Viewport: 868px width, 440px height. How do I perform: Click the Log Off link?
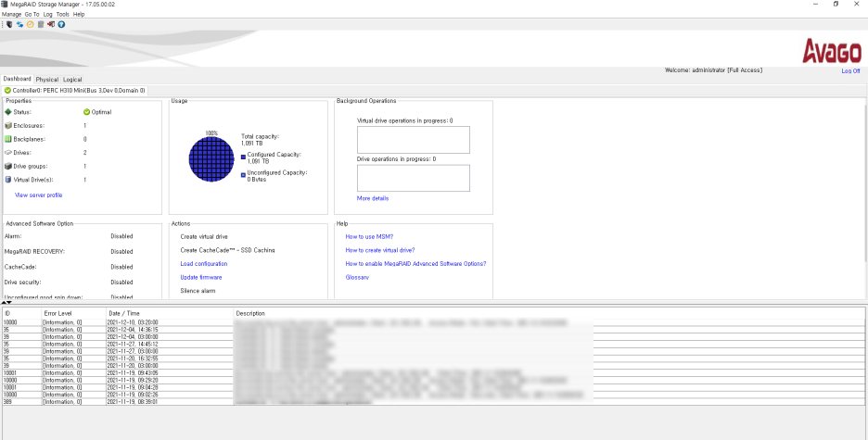(x=850, y=70)
